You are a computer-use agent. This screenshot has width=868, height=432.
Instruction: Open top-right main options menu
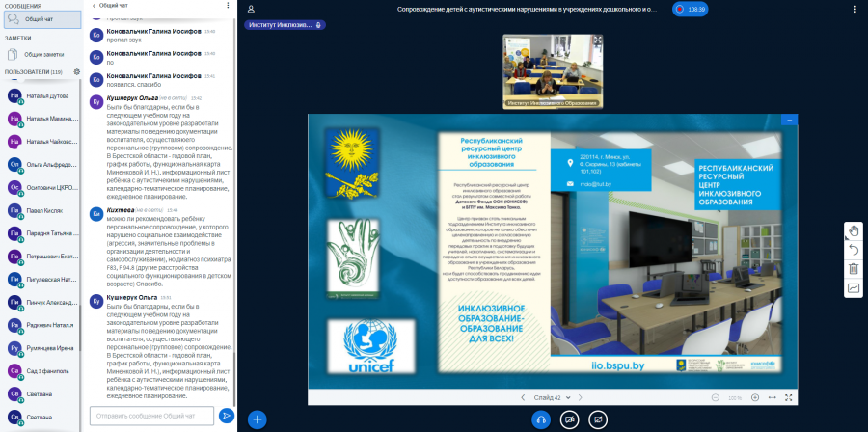coord(855,9)
